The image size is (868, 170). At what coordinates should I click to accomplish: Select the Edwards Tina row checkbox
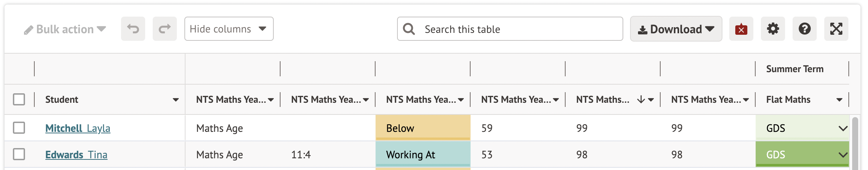[x=19, y=154]
